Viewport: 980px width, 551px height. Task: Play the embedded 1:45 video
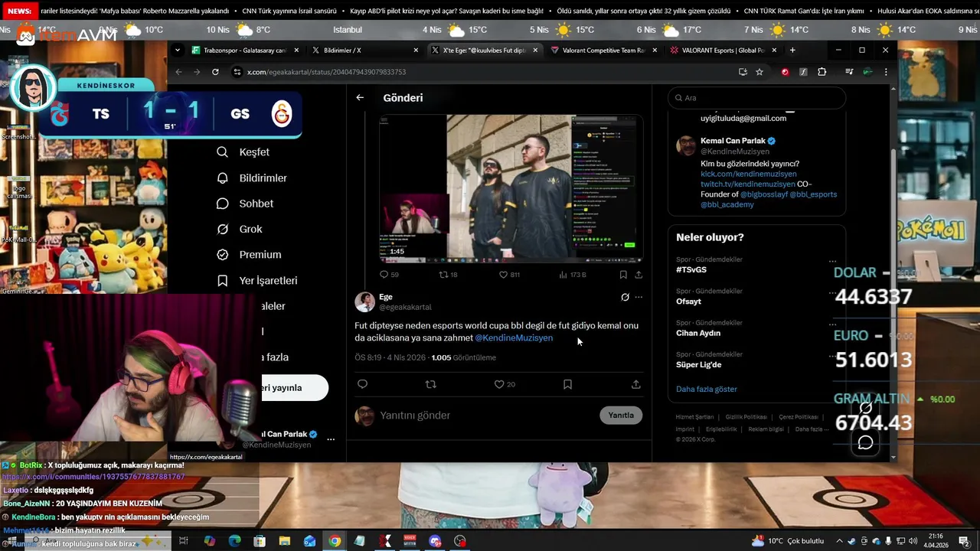[x=510, y=187]
